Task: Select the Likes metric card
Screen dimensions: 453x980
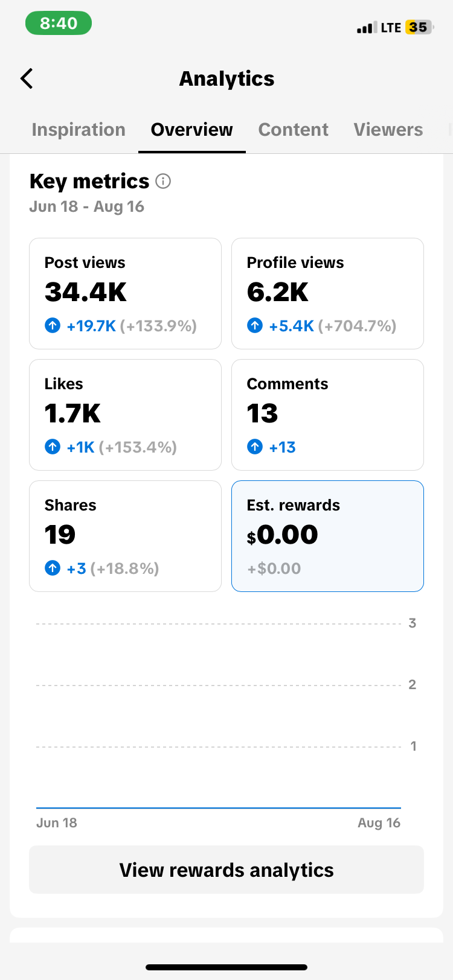Action: pyautogui.click(x=125, y=415)
